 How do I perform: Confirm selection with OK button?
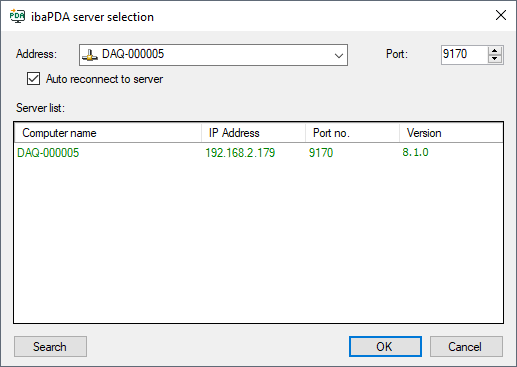[x=385, y=347]
